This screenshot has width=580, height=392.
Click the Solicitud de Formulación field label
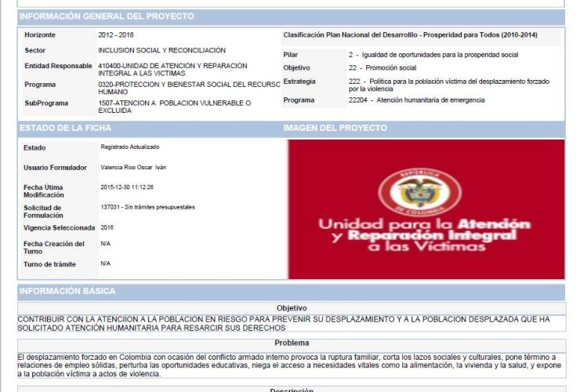coord(43,212)
